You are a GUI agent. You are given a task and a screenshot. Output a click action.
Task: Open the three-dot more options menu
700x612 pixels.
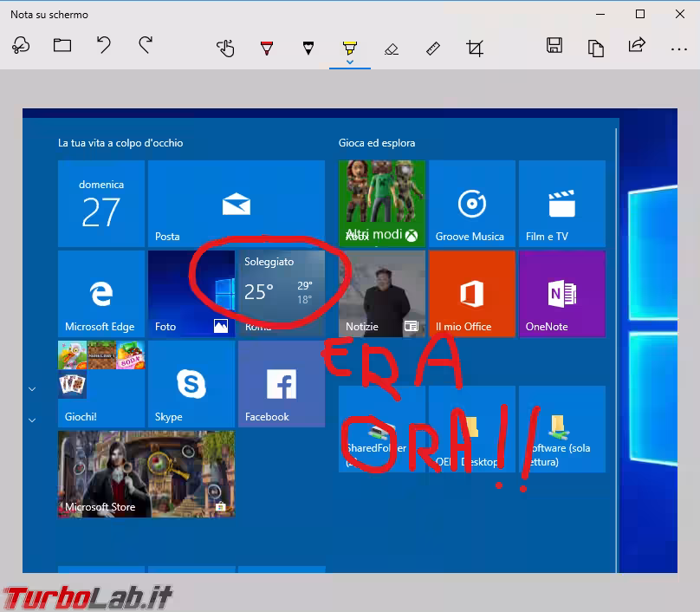678,48
